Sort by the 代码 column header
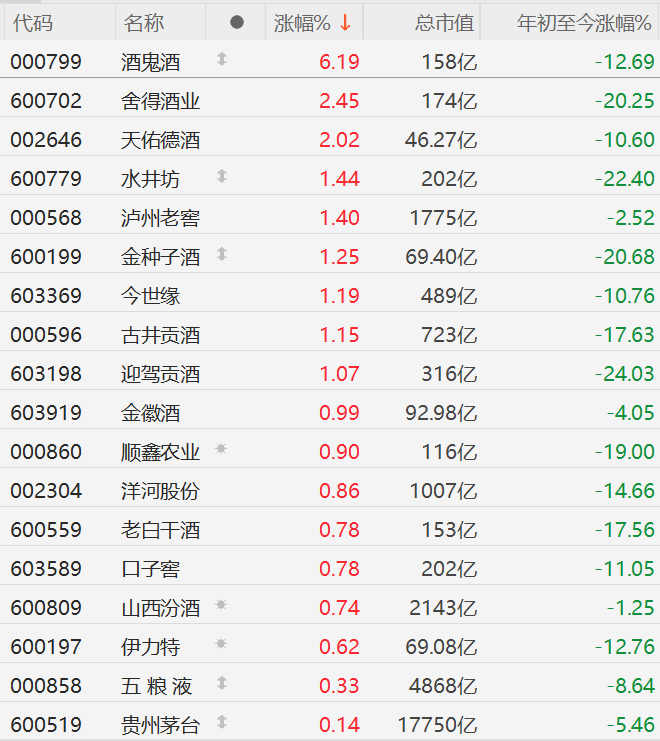Viewport: 660px width, 741px height. 33,23
